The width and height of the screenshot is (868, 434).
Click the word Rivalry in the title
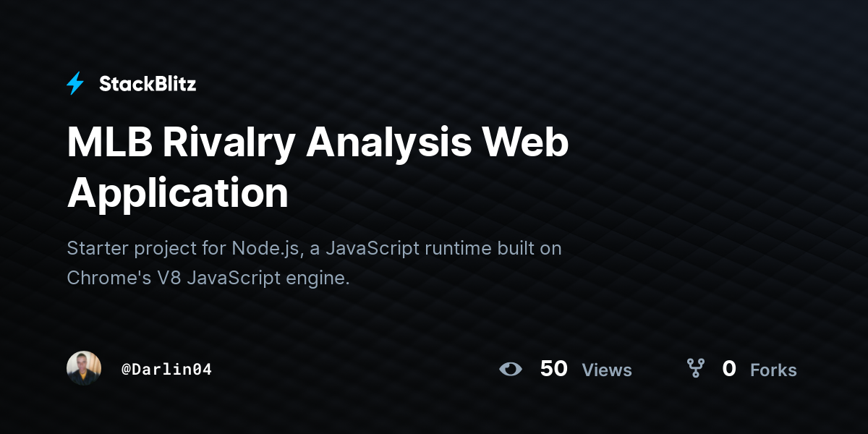(229, 144)
